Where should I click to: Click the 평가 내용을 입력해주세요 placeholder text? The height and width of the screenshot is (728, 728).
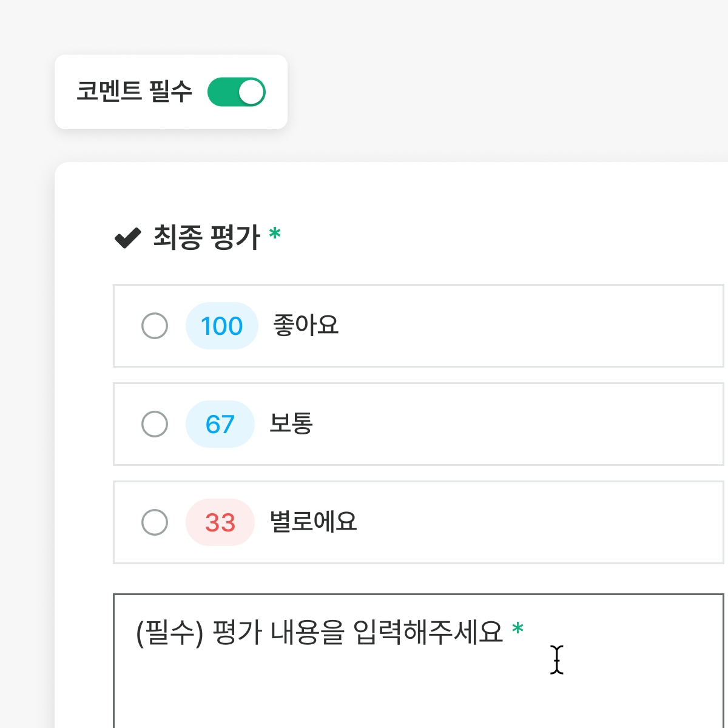(320, 633)
